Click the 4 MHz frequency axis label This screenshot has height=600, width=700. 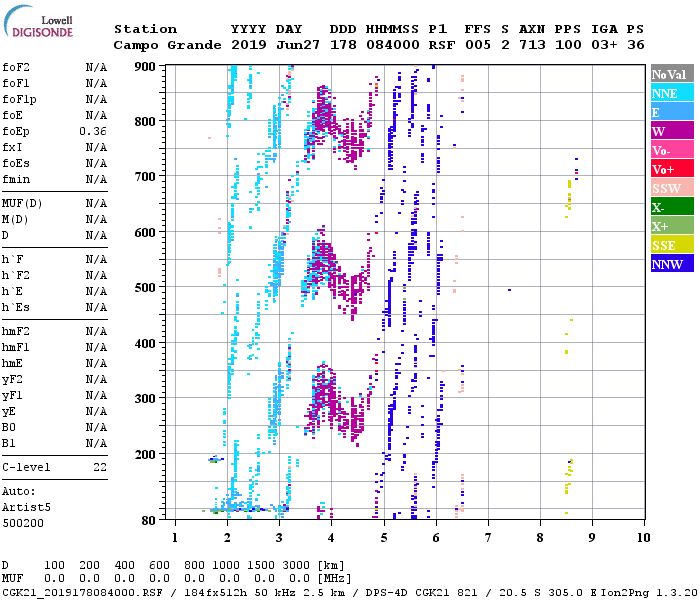tap(331, 538)
